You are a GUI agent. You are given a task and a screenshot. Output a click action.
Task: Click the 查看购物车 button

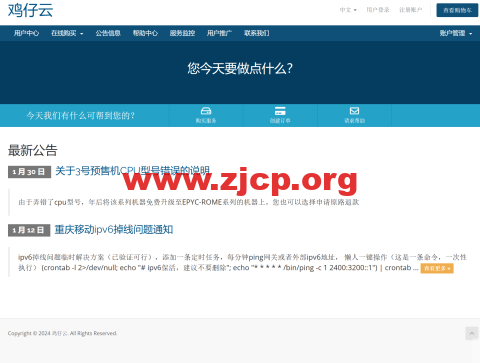click(x=457, y=10)
